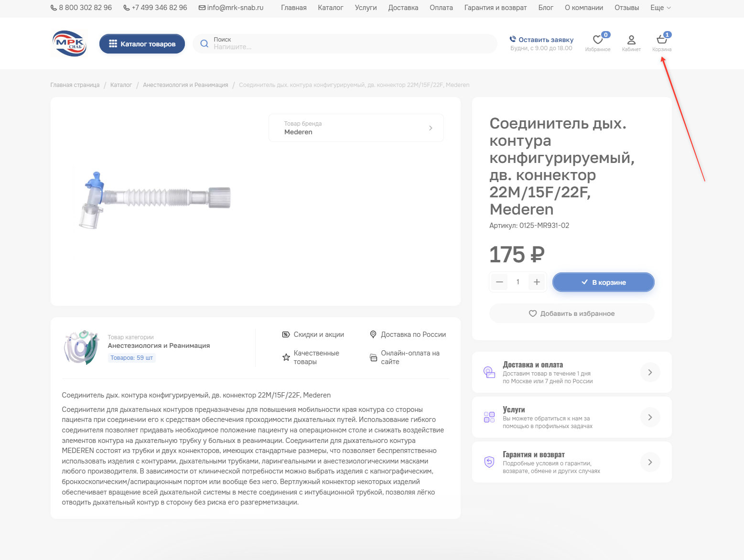This screenshot has height=560, width=744.
Task: Open the Избранное heart icon in header
Action: [x=598, y=40]
